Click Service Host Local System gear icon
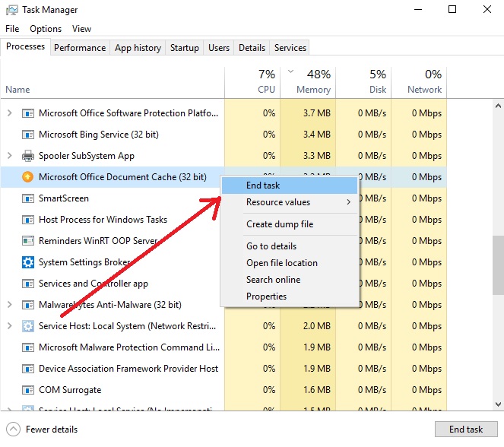The image size is (504, 447). pos(28,326)
